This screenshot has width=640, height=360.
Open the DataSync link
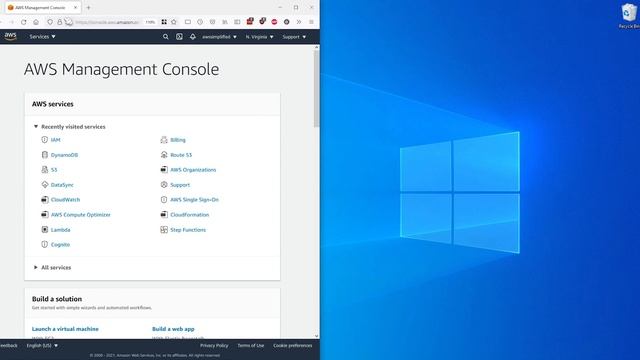(62, 185)
